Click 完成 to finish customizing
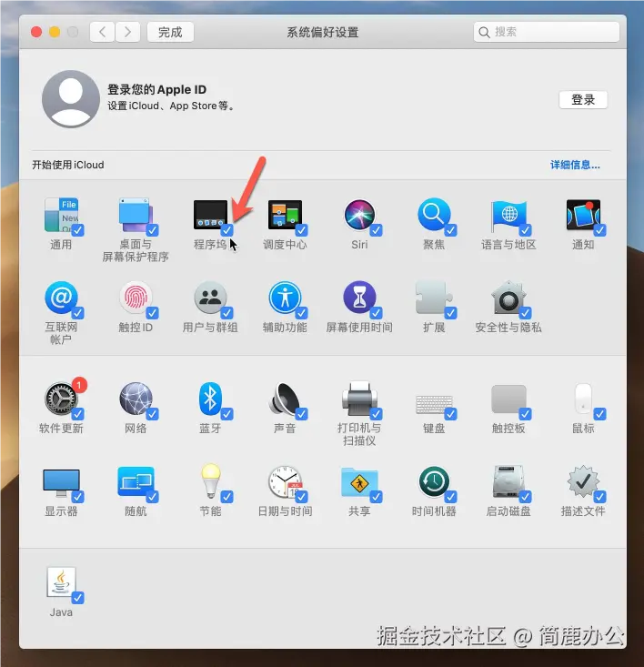This screenshot has height=667, width=644. 170,32
